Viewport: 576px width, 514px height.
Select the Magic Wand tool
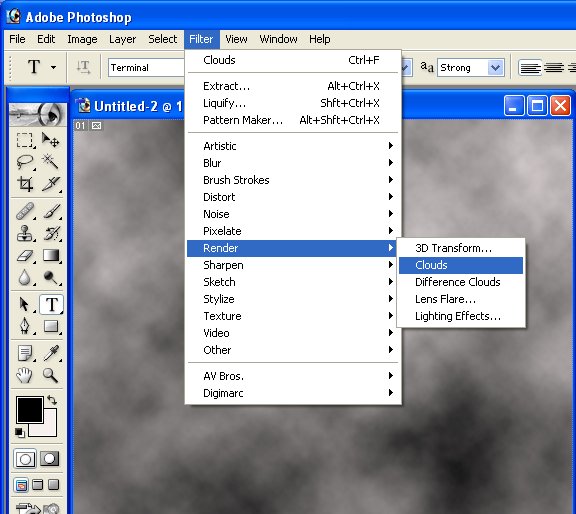(x=50, y=161)
